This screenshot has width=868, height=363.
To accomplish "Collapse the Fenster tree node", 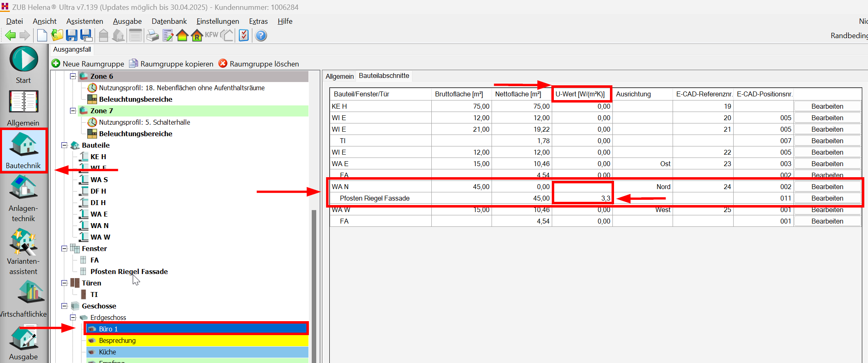I will point(64,249).
